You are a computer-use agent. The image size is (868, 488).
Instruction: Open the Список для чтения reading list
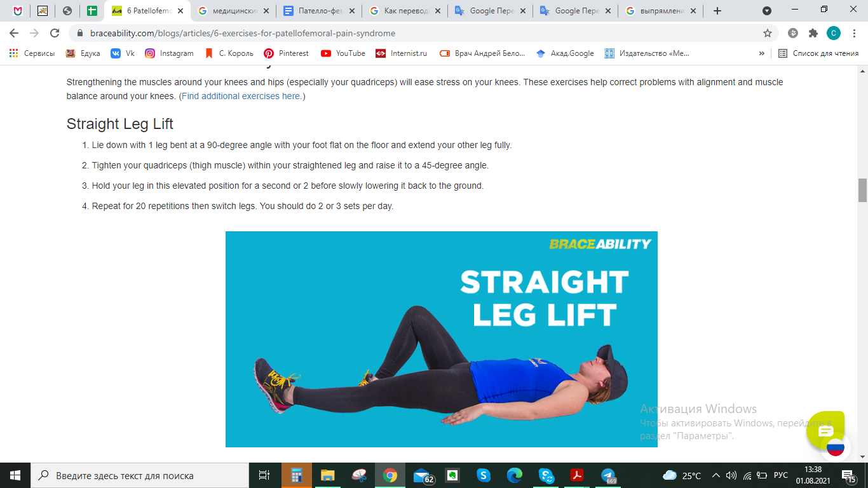tap(818, 53)
